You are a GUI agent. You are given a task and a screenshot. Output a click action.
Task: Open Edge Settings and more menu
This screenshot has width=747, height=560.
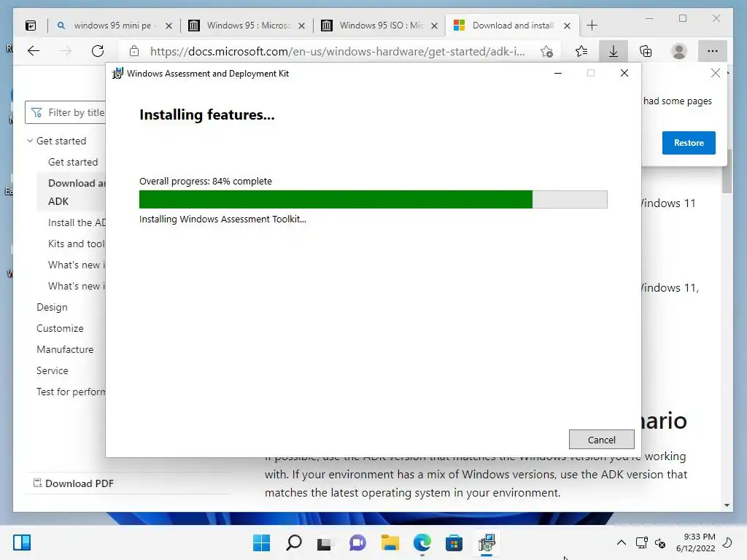point(712,51)
